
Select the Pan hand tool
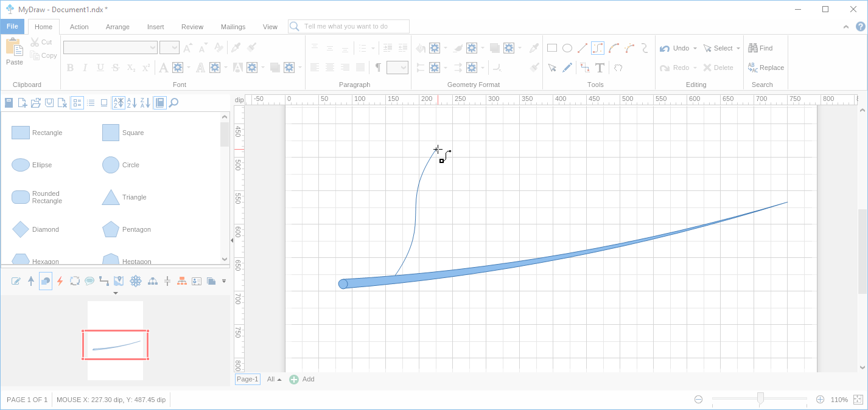618,68
